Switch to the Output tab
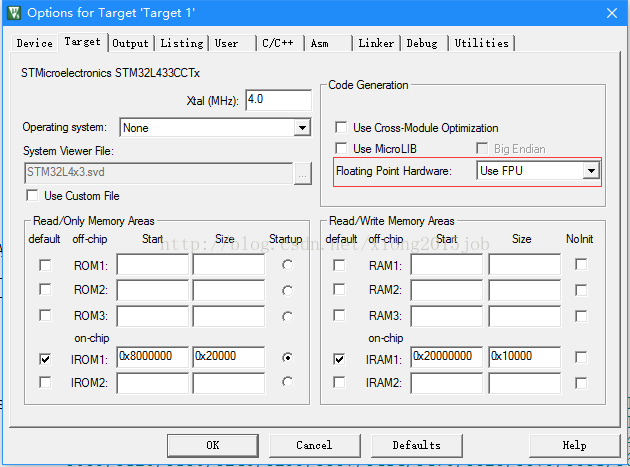This screenshot has width=630, height=467. [130, 43]
